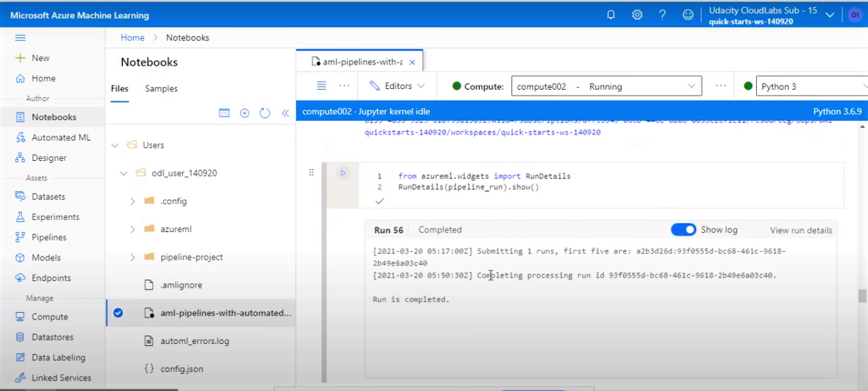Toggle off the Show log switch
The image size is (868, 391).
point(684,230)
